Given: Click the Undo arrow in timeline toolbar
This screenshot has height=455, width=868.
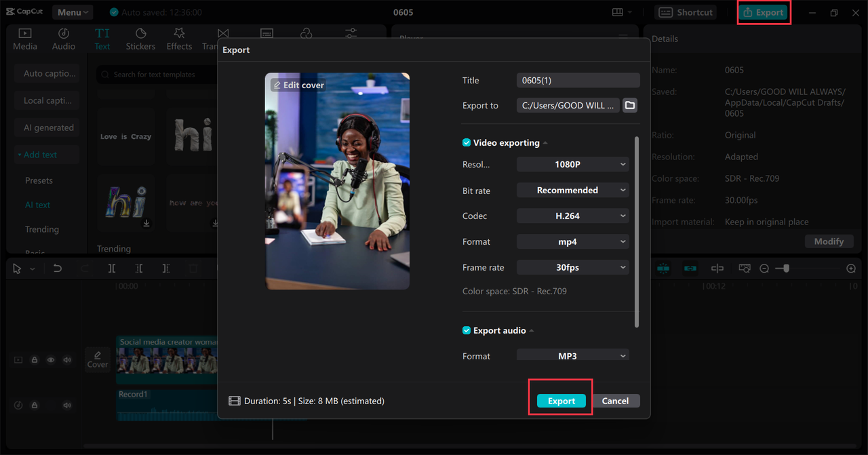Looking at the screenshot, I should click(x=58, y=269).
